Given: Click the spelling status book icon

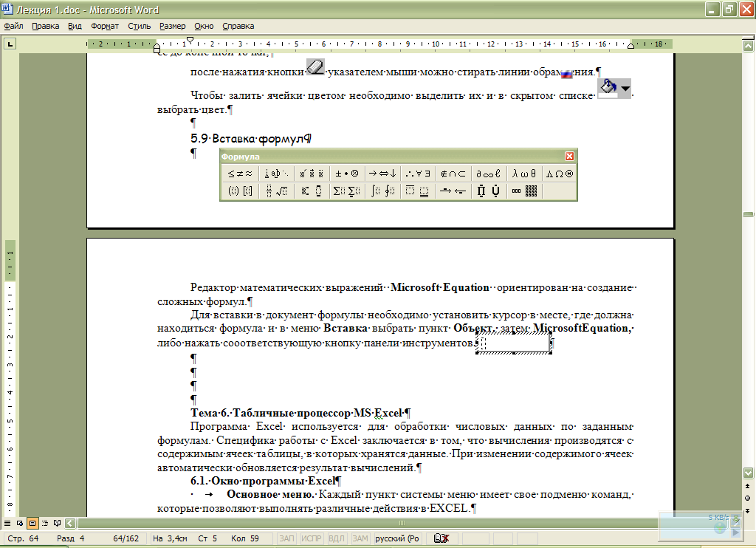Looking at the screenshot, I should point(441,538).
